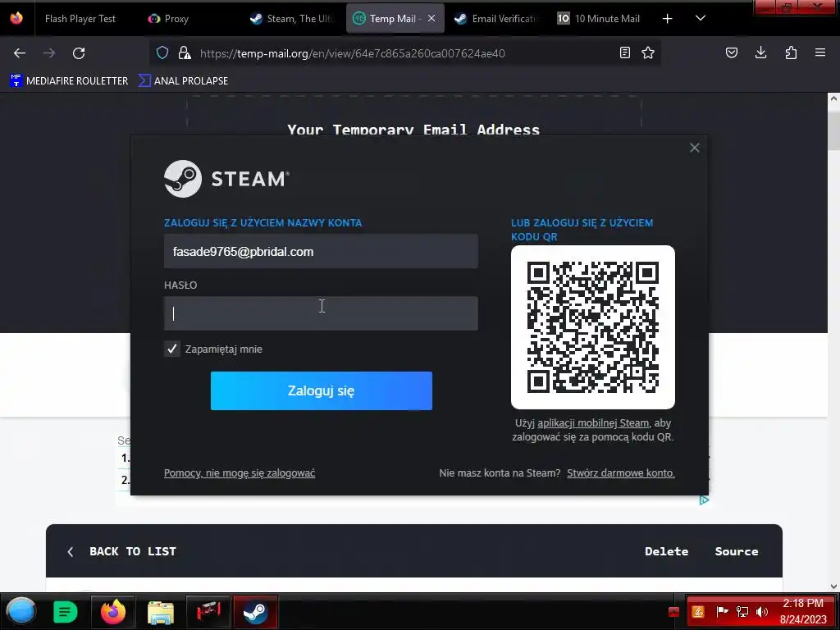Click the page scrollbar down arrow
This screenshot has height=630, width=840.
(833, 586)
